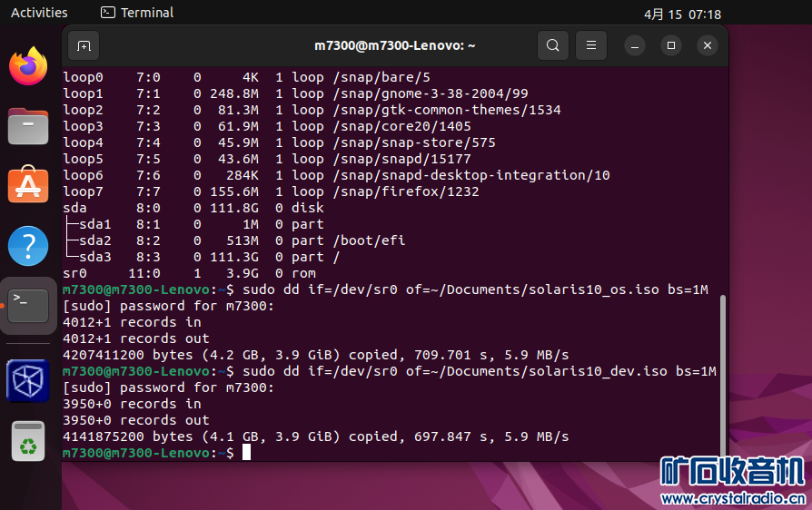812x510 pixels.
Task: Minimize the terminal window
Action: coord(635,45)
